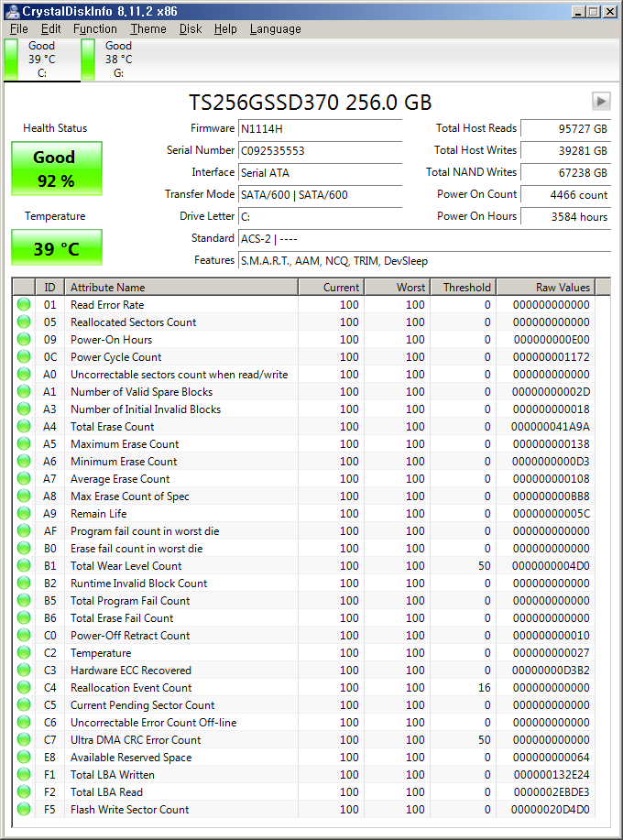Click the CrystalDiskInfo title bar app icon

[9, 11]
